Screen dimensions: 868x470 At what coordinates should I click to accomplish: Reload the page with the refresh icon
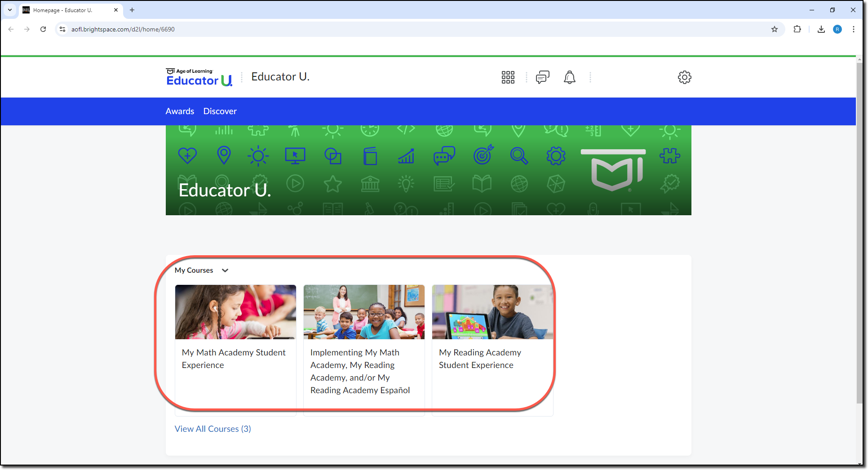point(43,29)
